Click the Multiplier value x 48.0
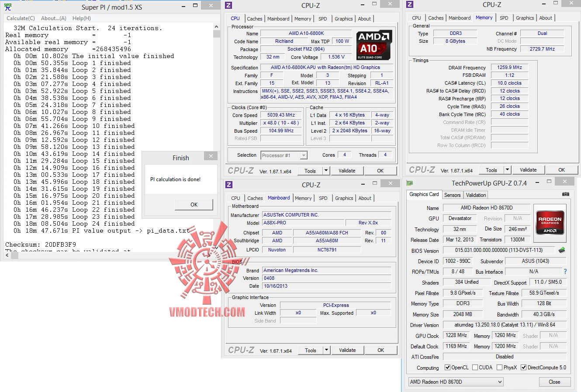Screen dimensions: 581x392 (281, 123)
